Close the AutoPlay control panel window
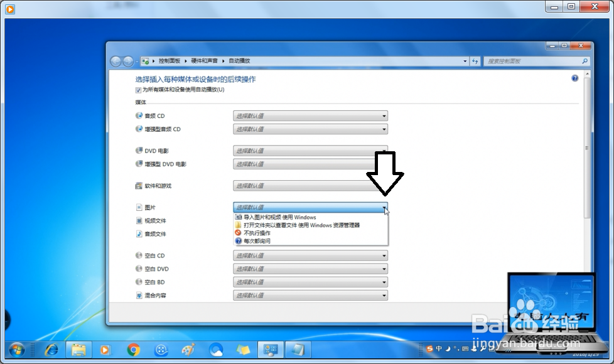The image size is (614, 364). click(x=581, y=46)
